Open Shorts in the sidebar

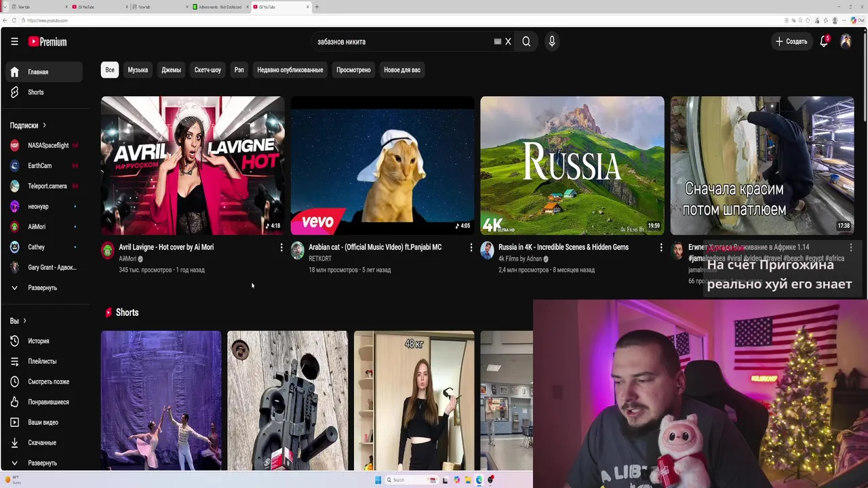[45, 92]
